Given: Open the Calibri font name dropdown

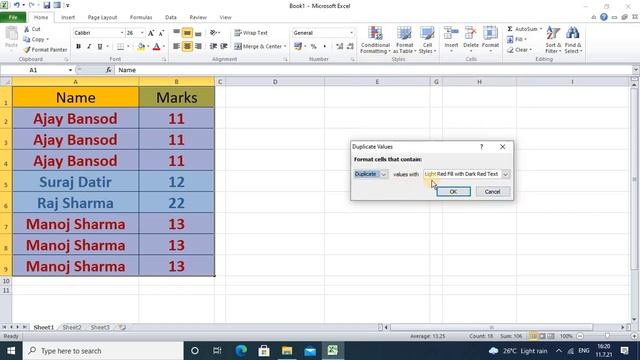Looking at the screenshot, I should tap(122, 33).
